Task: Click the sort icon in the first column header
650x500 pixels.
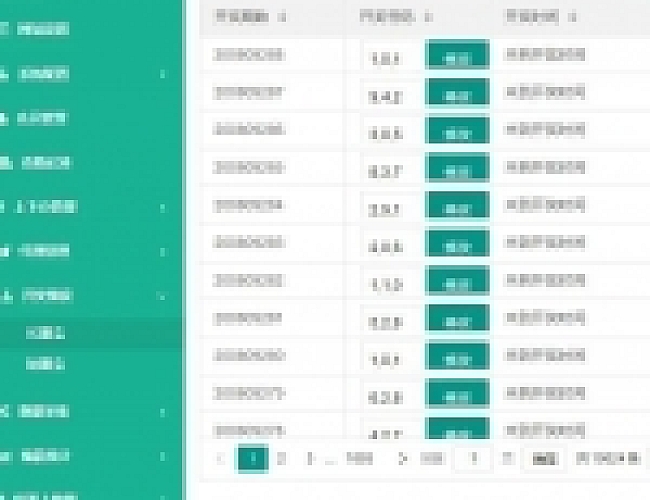Action: pos(282,16)
